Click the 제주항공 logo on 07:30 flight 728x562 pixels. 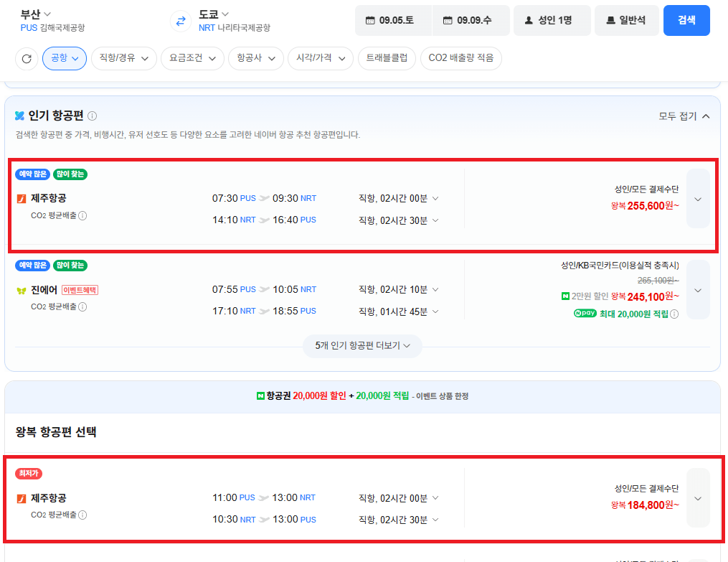coord(22,199)
